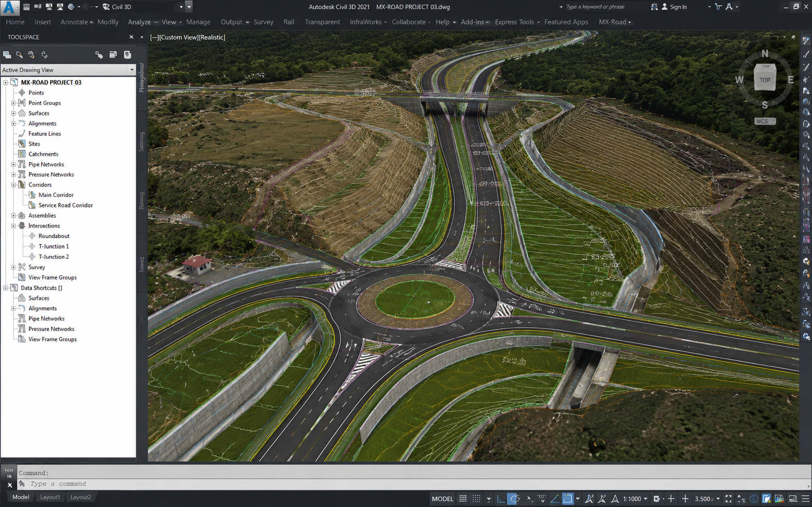
Task: Toggle drawing grid display on status bar
Action: pos(463,499)
